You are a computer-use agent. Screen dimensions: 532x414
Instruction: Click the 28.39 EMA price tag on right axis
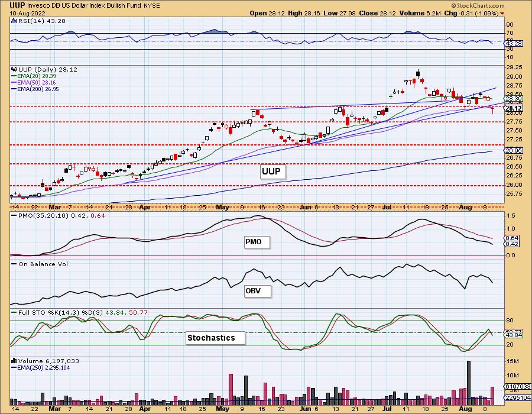pos(513,99)
